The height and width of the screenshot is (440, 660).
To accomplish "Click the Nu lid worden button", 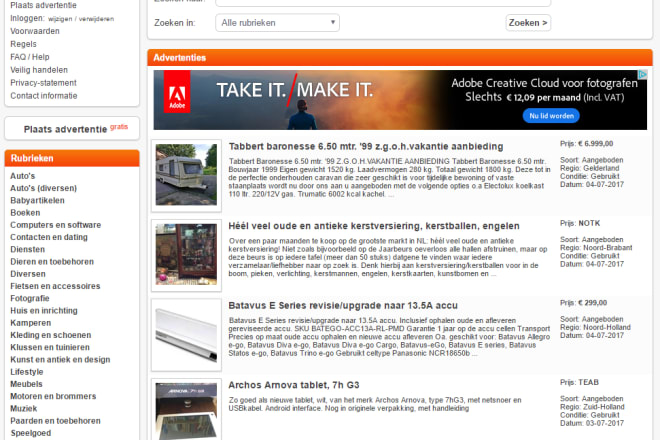I will [551, 116].
